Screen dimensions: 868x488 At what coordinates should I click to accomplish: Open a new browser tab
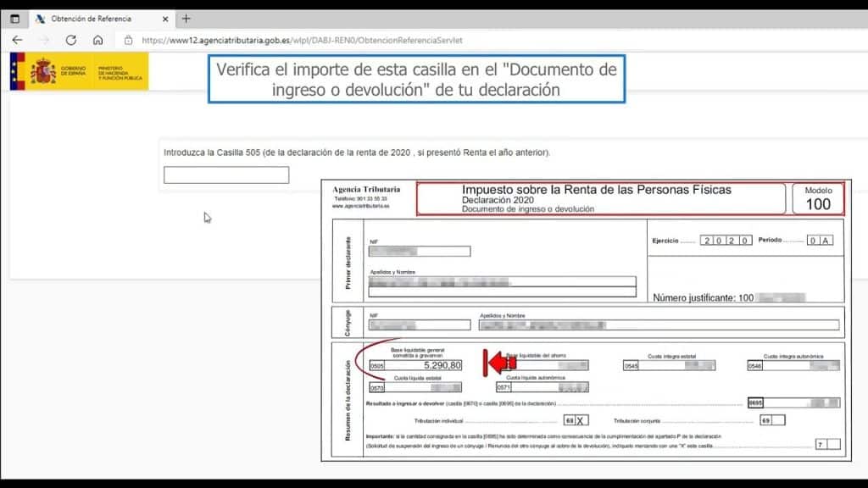186,17
